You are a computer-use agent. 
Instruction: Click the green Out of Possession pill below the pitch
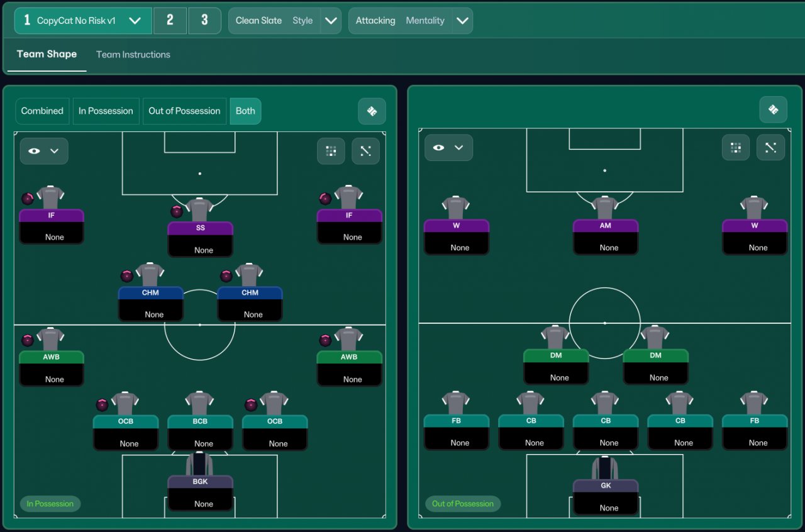[x=463, y=504]
